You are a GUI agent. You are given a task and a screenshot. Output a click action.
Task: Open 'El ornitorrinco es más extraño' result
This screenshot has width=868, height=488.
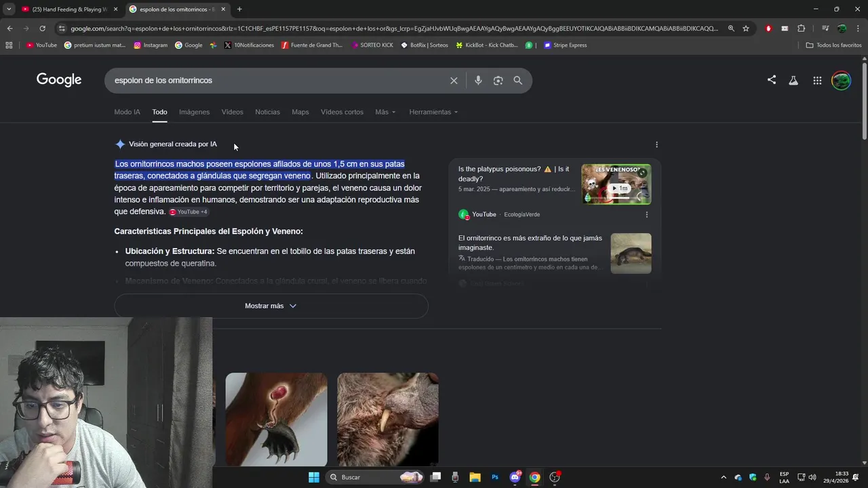[530, 243]
